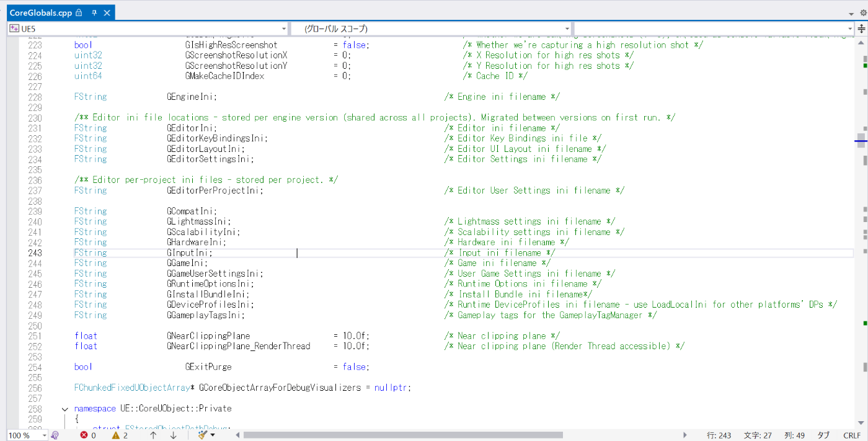
Task: Click the vertical scrollbar position marker
Action: tap(861, 141)
